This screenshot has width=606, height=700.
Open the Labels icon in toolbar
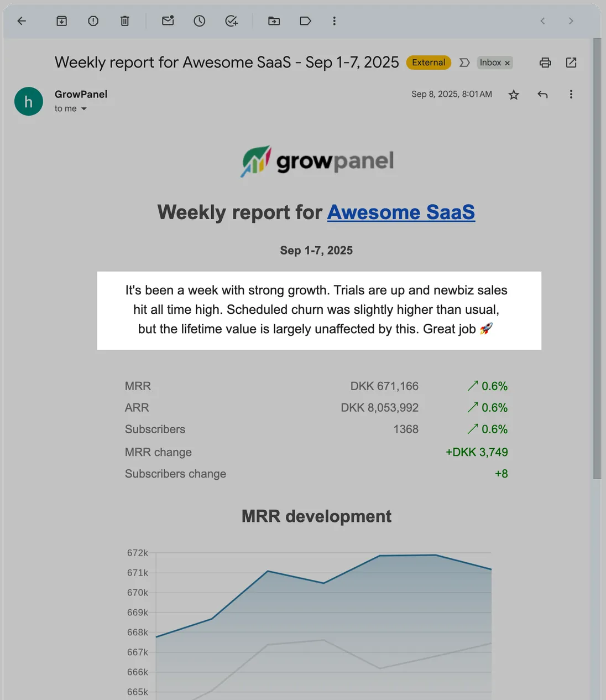tap(305, 21)
